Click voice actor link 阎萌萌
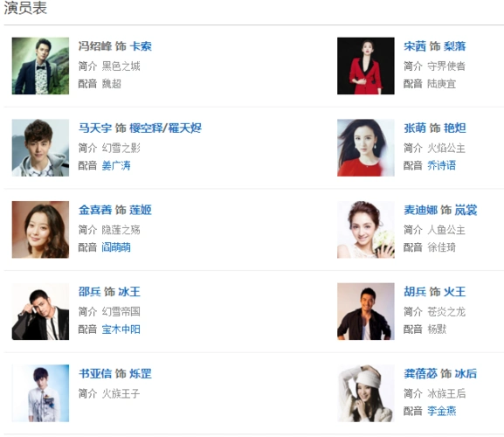504x437 pixels. (116, 247)
